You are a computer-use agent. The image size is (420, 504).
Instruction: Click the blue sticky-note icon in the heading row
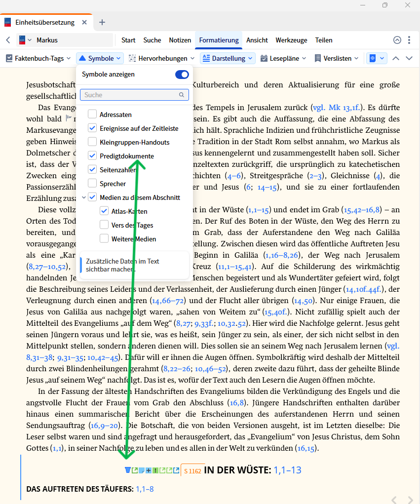click(141, 470)
